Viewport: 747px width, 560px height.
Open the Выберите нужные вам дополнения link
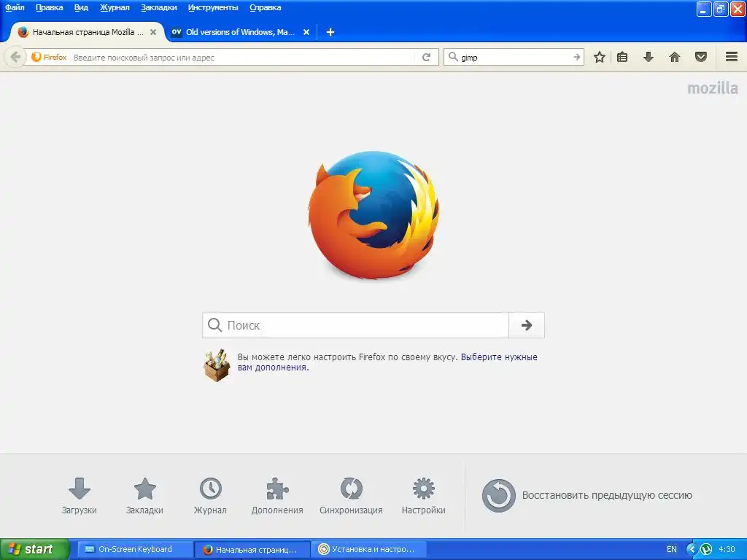387,362
